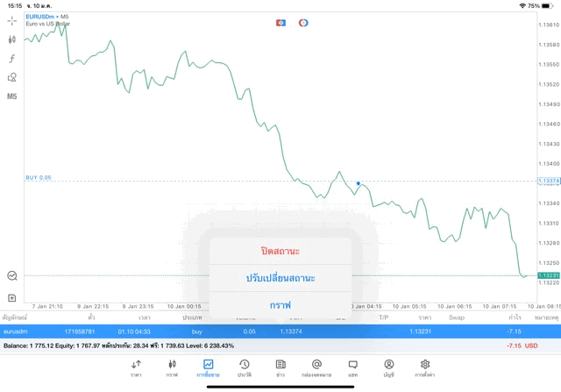Choose ปรับเปลี่ยนสถานะ (modify position)

pos(280,278)
